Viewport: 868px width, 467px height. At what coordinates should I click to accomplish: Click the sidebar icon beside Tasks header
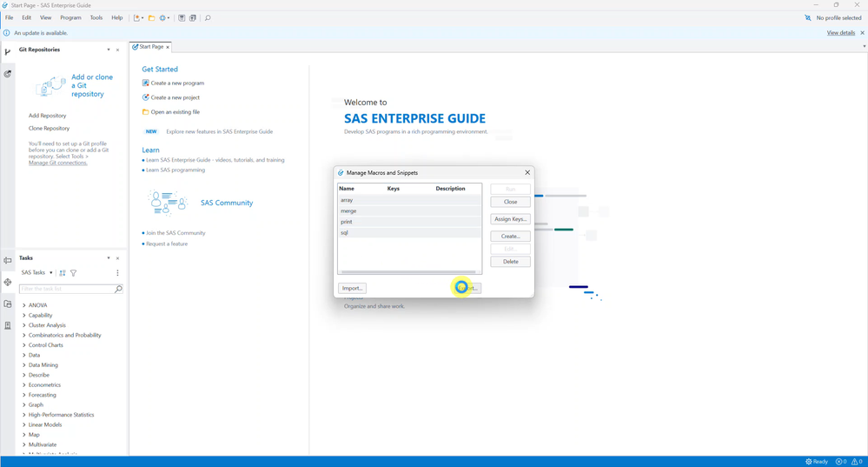click(x=8, y=260)
